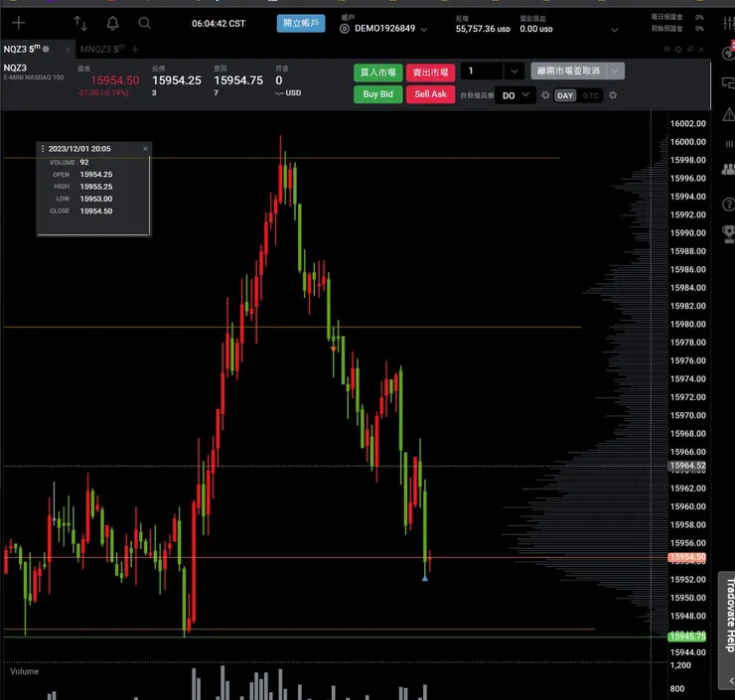Screen dimensions: 735x700
Task: Click the Volume indicator label
Action: (x=25, y=671)
